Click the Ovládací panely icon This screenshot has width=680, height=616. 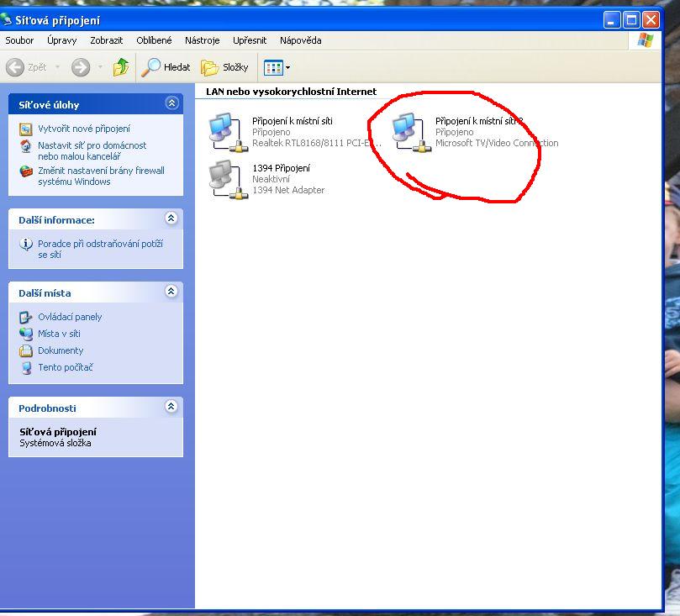(x=25, y=318)
